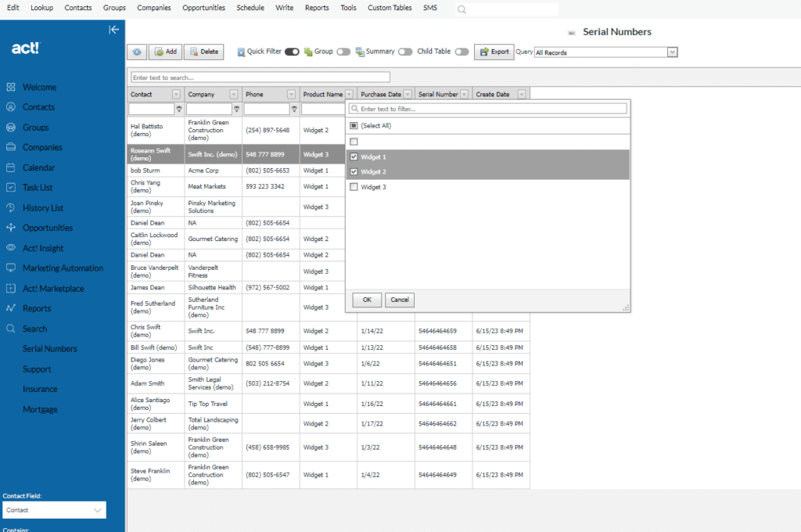
Task: Open the Phone column header dropdown
Action: point(291,95)
